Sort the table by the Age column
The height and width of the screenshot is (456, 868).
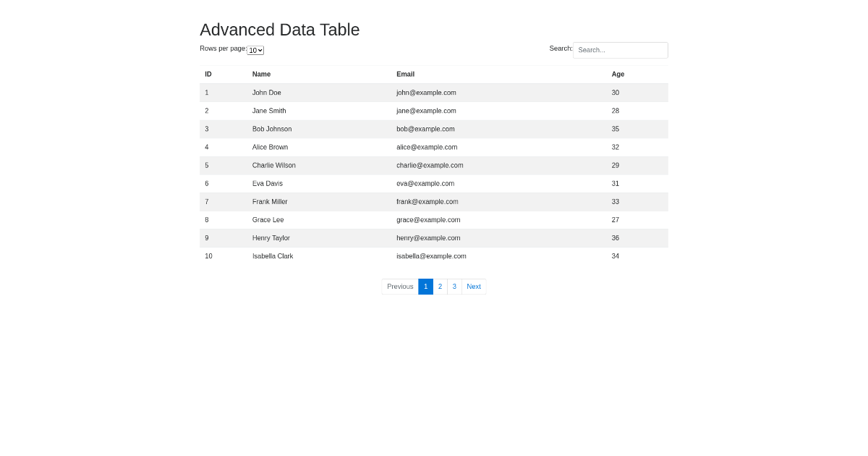[x=618, y=74]
